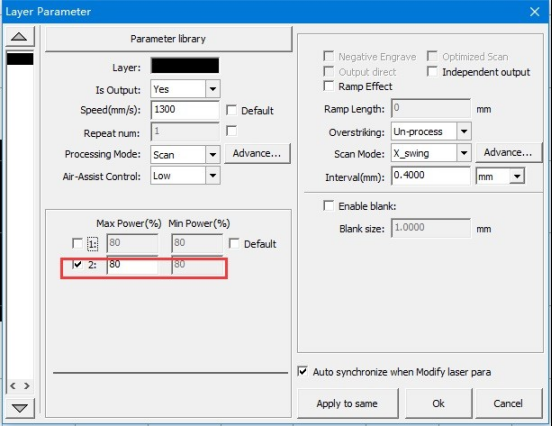
Task: Enable the blank checkbox
Action: [328, 206]
